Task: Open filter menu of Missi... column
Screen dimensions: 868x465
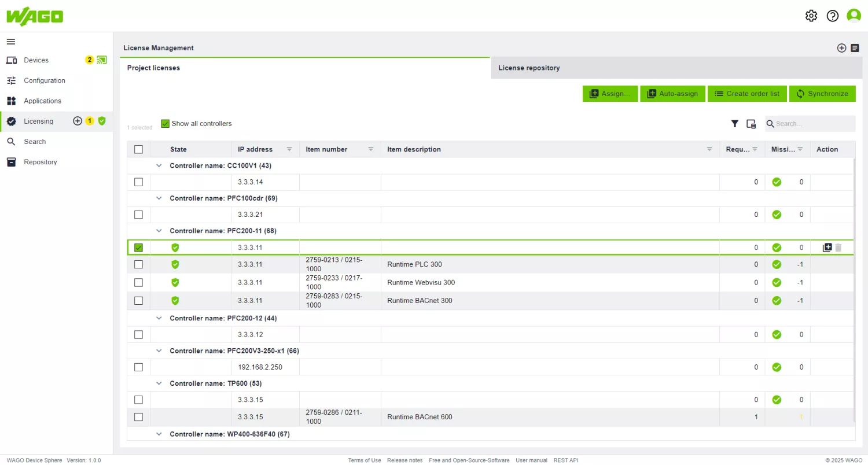Action: [x=800, y=149]
